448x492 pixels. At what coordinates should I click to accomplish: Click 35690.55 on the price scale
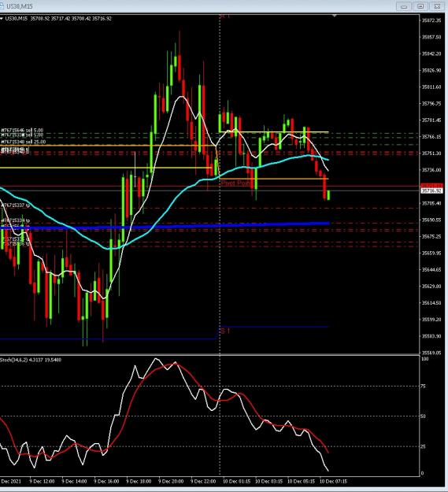(x=431, y=220)
